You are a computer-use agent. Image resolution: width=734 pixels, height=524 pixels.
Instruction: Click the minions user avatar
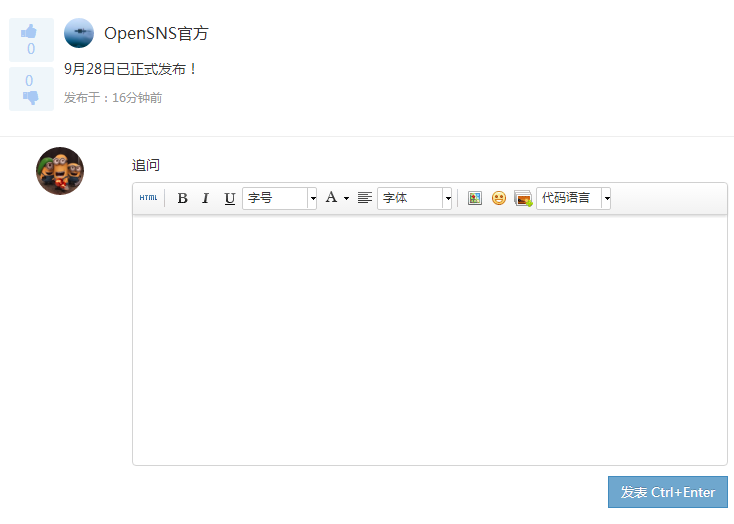60,171
